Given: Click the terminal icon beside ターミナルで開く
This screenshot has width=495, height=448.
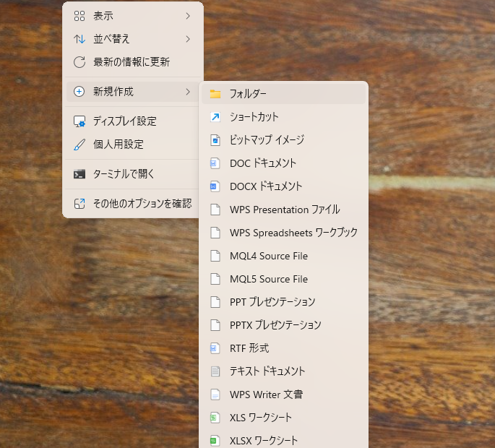Looking at the screenshot, I should [x=79, y=174].
